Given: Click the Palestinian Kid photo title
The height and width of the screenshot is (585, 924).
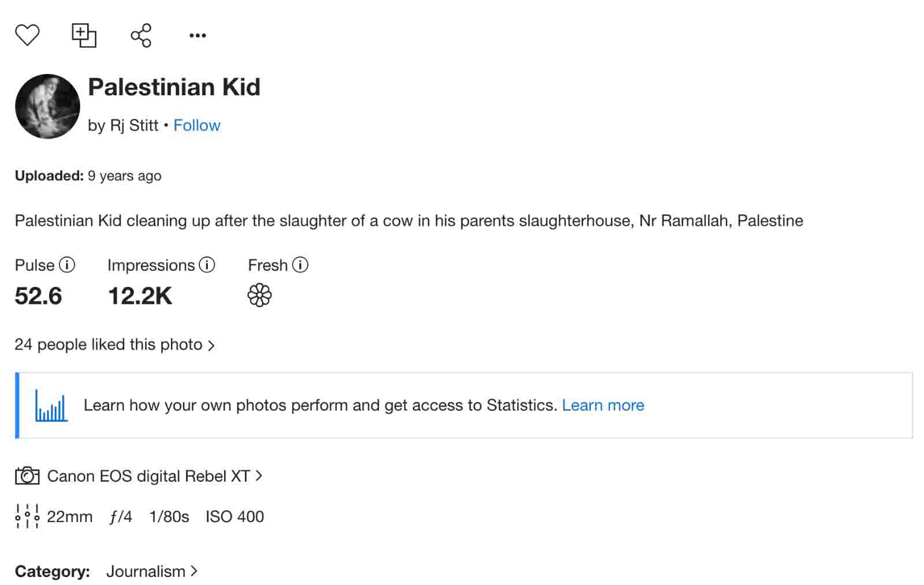Looking at the screenshot, I should tap(174, 87).
